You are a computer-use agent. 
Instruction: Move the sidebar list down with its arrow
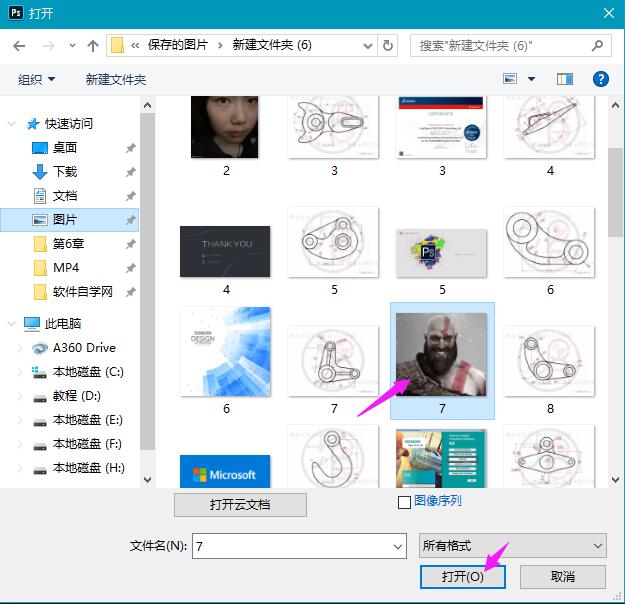147,479
